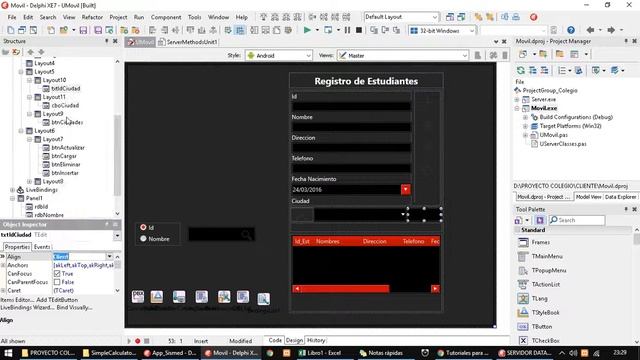Image resolution: width=640 pixels, height=360 pixels.
Task: Click the Bind Visually link
Action: click(x=74, y=307)
